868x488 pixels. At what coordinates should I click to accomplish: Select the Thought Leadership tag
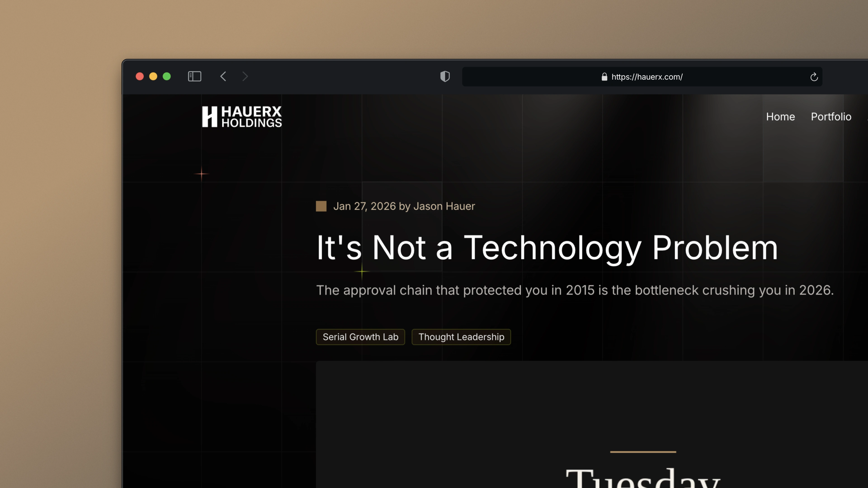coord(461,337)
